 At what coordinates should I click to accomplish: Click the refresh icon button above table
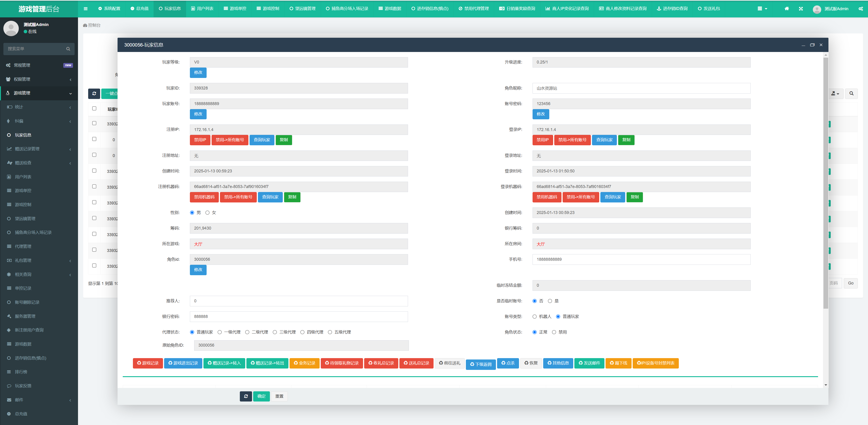coord(94,94)
